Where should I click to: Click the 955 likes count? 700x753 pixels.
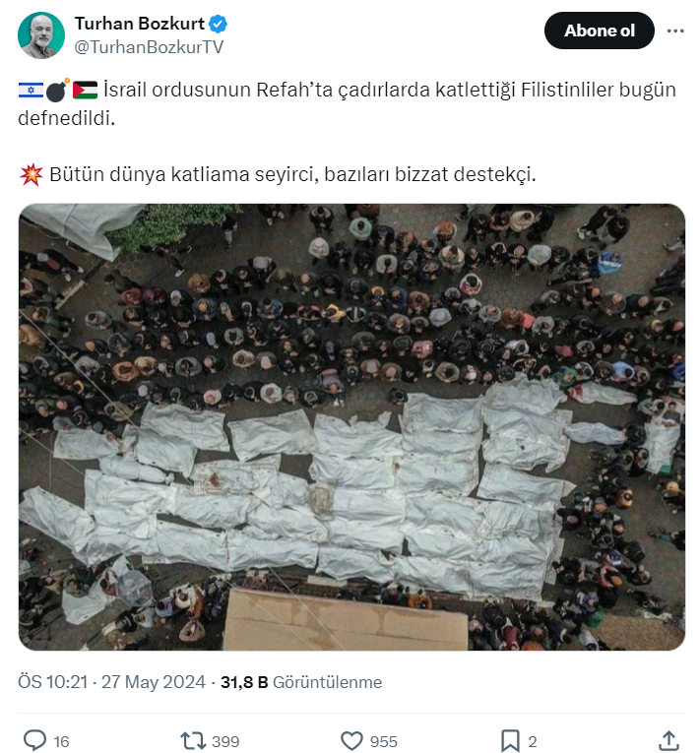(x=383, y=741)
